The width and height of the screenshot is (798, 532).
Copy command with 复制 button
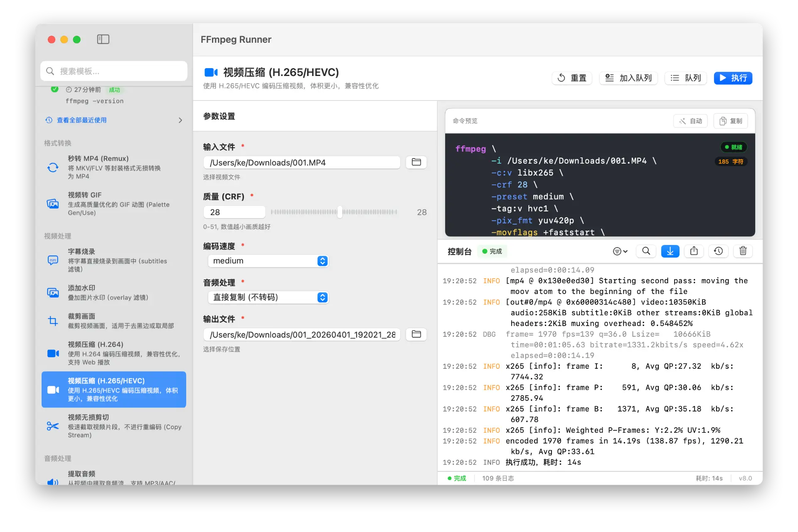click(x=731, y=121)
